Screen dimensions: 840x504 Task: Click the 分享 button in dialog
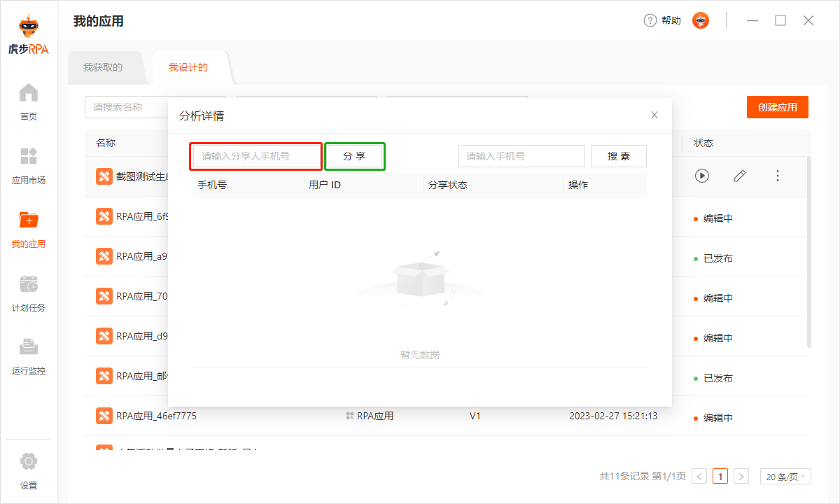point(354,156)
